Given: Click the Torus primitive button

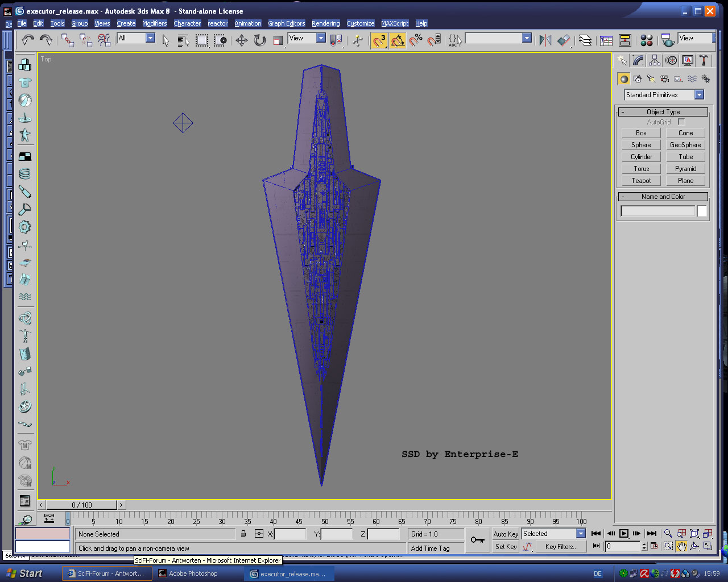Looking at the screenshot, I should tap(641, 169).
